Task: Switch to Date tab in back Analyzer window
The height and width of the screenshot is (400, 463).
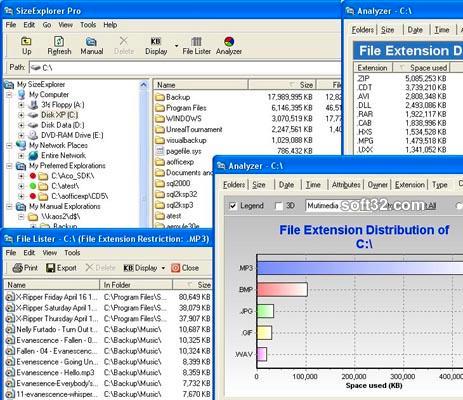Action: 415,30
